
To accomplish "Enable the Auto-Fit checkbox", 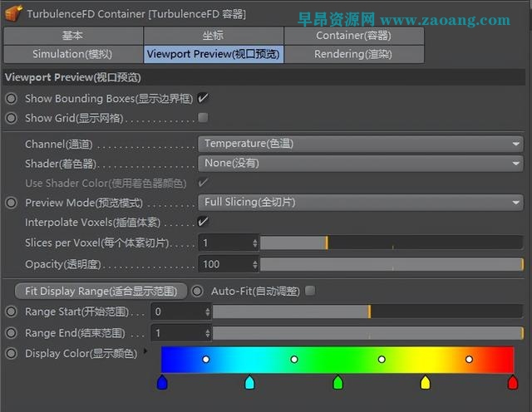I will 310,291.
